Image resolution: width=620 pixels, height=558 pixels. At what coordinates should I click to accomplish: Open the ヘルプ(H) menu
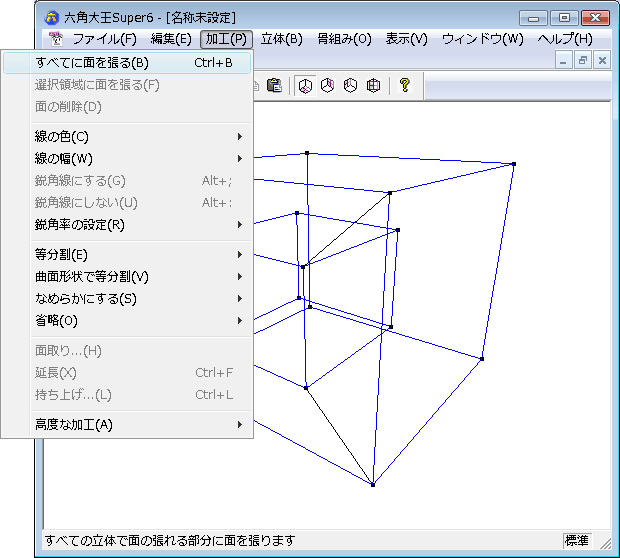[x=565, y=39]
